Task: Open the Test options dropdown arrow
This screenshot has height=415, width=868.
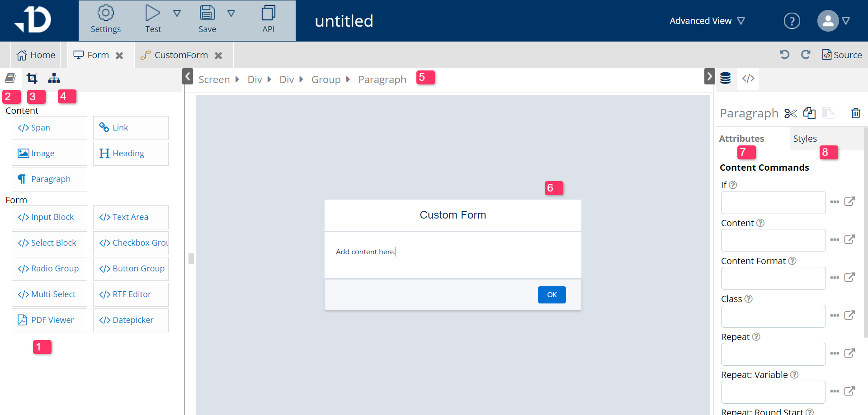Action: click(x=177, y=14)
